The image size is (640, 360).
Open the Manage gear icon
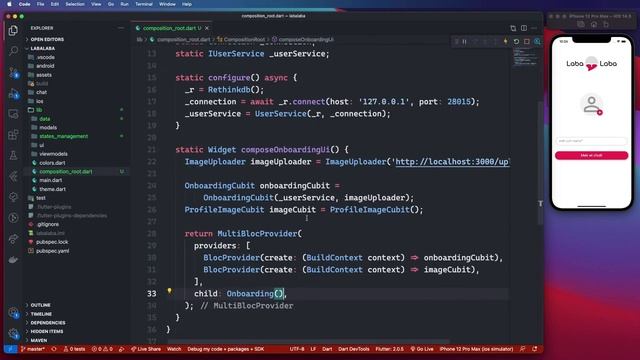click(x=13, y=334)
